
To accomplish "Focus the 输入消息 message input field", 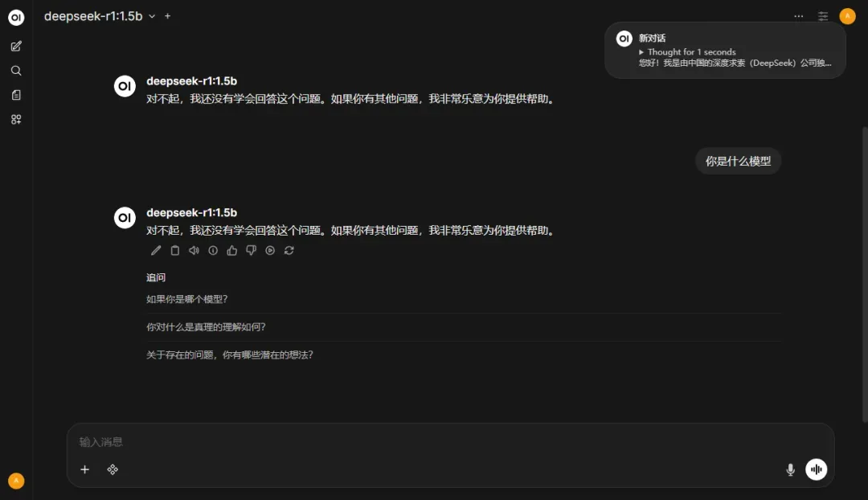I will coord(449,442).
